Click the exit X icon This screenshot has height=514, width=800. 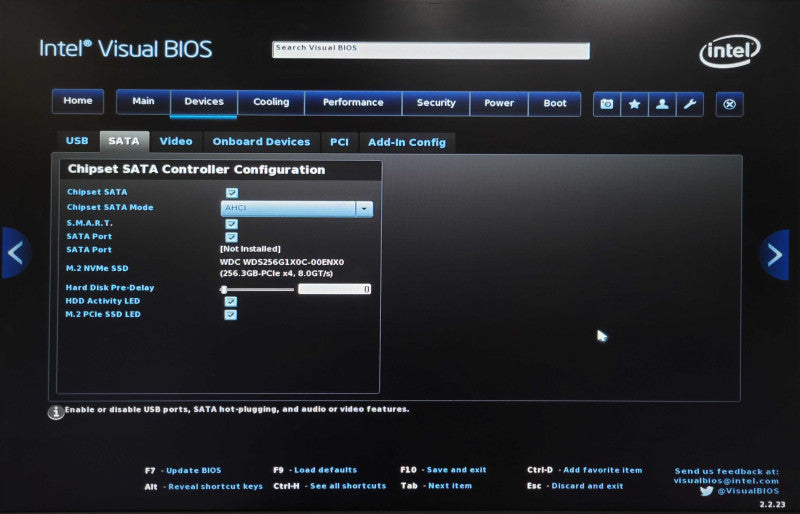coord(729,104)
